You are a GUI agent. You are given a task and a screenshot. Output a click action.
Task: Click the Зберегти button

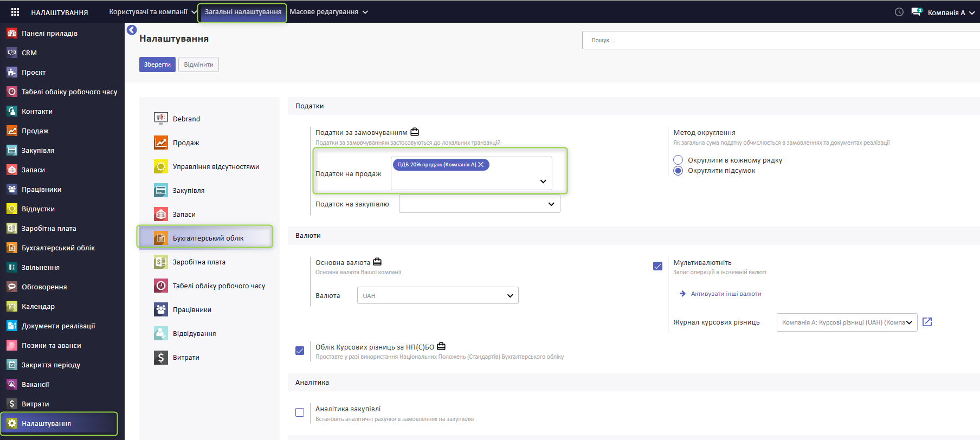pyautogui.click(x=157, y=64)
